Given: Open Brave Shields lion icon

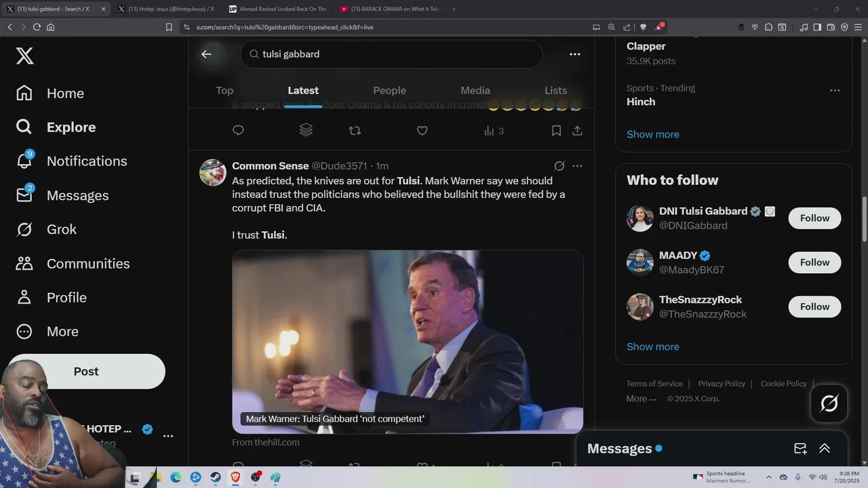Looking at the screenshot, I should click(x=644, y=27).
